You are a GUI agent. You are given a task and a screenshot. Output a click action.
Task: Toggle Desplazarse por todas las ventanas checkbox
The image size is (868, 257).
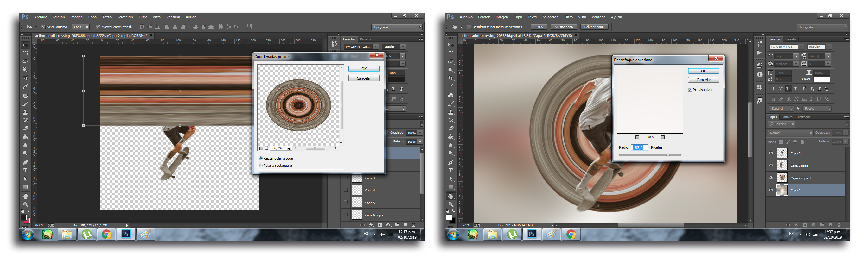click(x=468, y=27)
